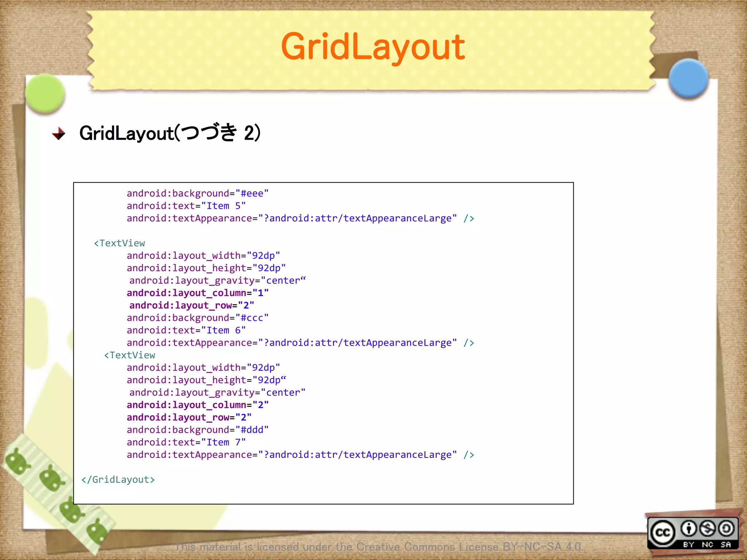Click the SA share-alike icon

tap(726, 528)
